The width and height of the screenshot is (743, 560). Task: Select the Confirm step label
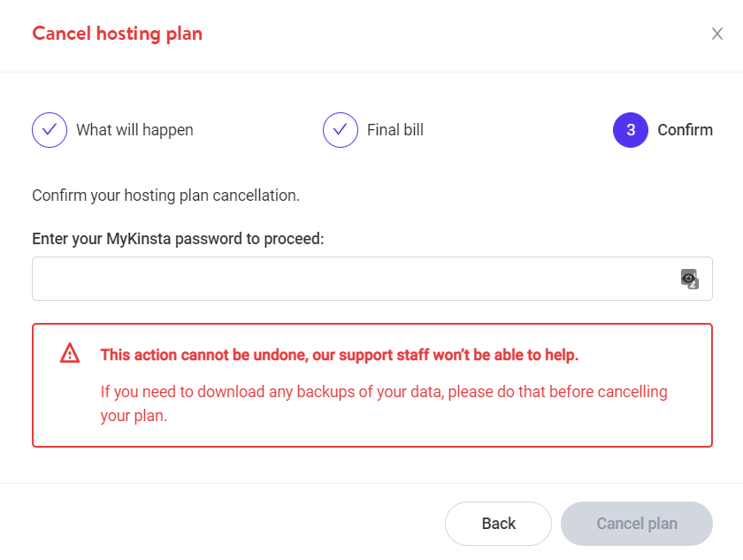pos(685,130)
